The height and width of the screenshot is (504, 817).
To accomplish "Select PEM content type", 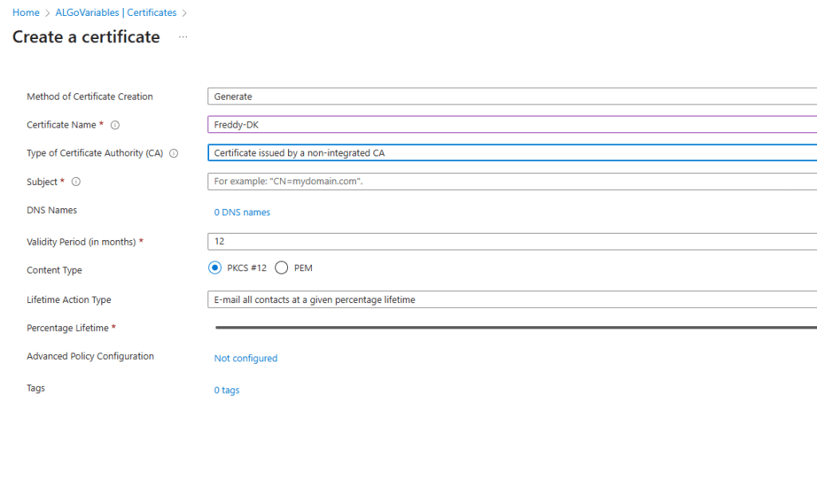I will [x=281, y=268].
